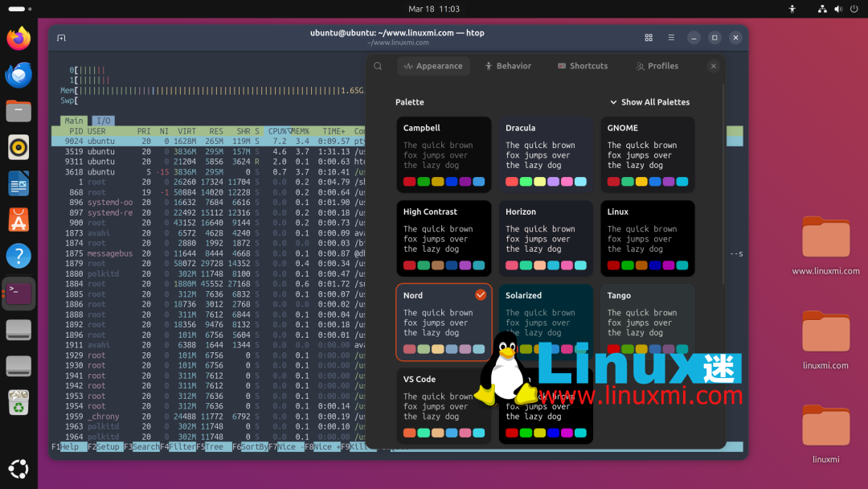868x489 pixels.
Task: Open the Files app from the dock
Action: (18, 111)
